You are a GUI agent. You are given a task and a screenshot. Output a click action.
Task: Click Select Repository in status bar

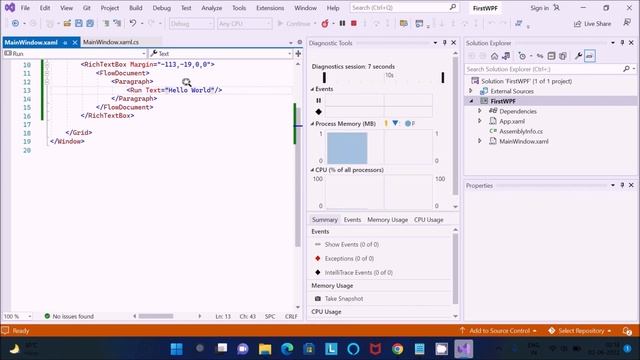[580, 331]
